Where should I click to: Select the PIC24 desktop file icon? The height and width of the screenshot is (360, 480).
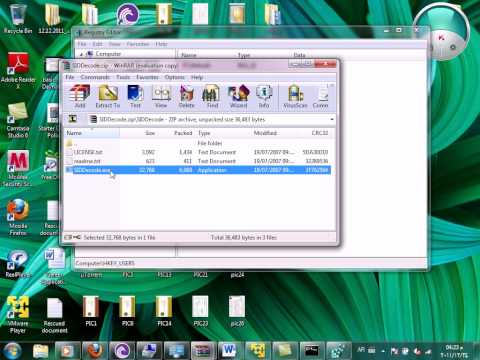coord(164,311)
